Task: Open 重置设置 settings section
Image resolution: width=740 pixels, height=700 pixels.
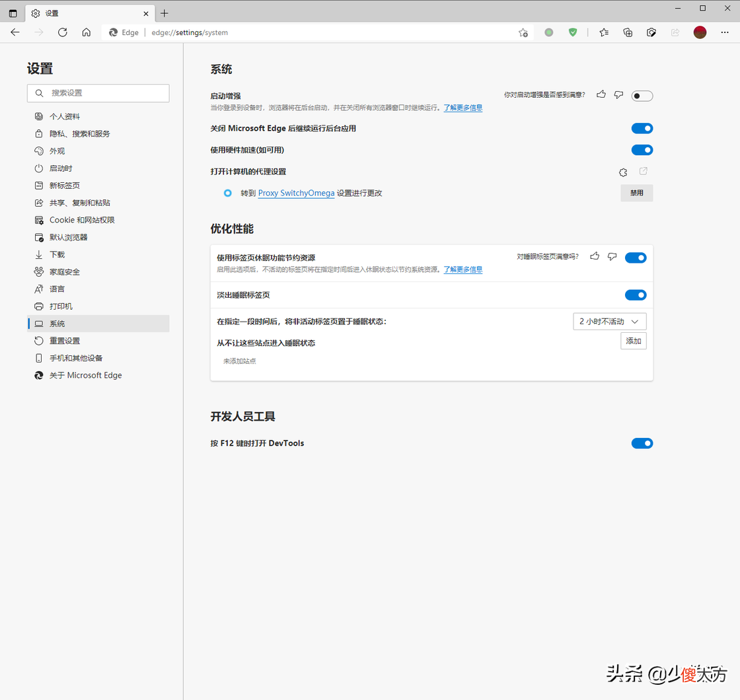Action: coord(98,341)
